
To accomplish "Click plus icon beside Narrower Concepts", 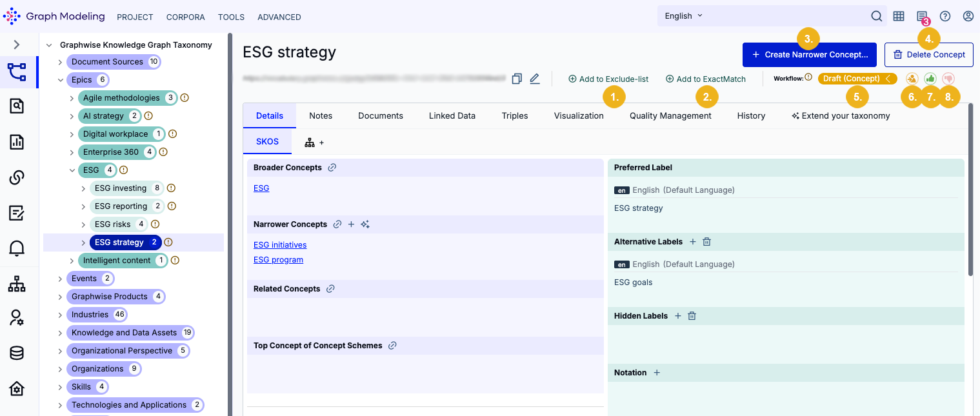I will [x=352, y=224].
